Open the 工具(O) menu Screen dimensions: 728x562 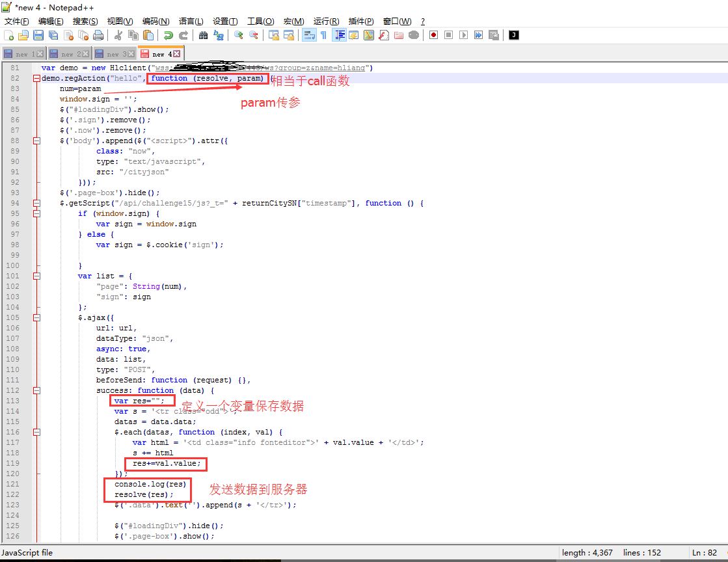click(x=260, y=21)
